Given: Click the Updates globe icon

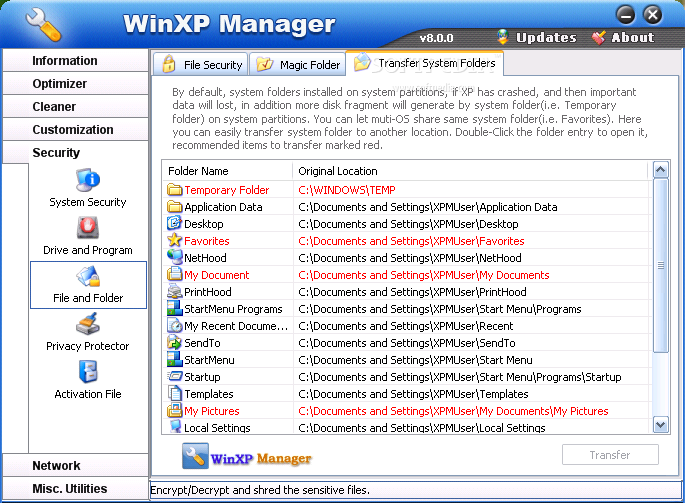Looking at the screenshot, I should (x=503, y=37).
